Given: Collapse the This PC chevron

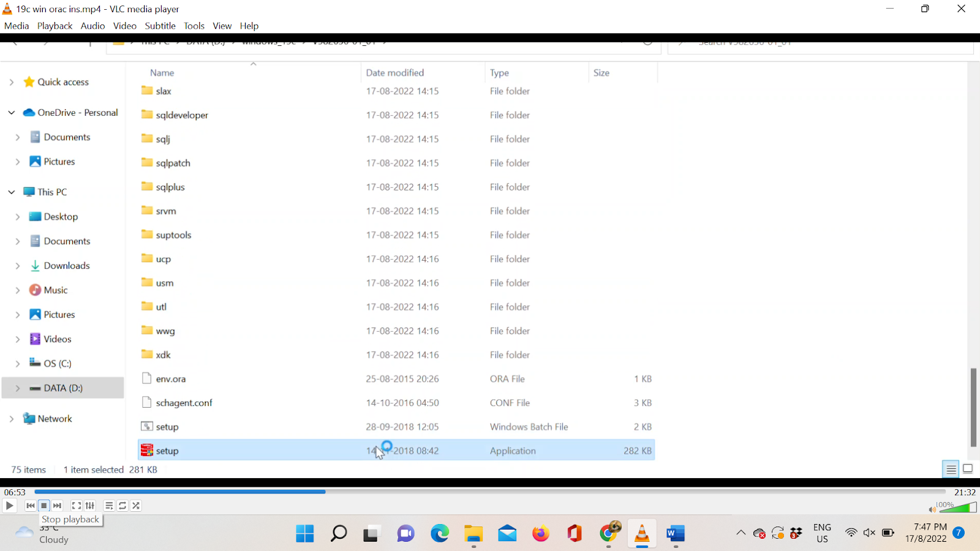Looking at the screenshot, I should pyautogui.click(x=12, y=192).
